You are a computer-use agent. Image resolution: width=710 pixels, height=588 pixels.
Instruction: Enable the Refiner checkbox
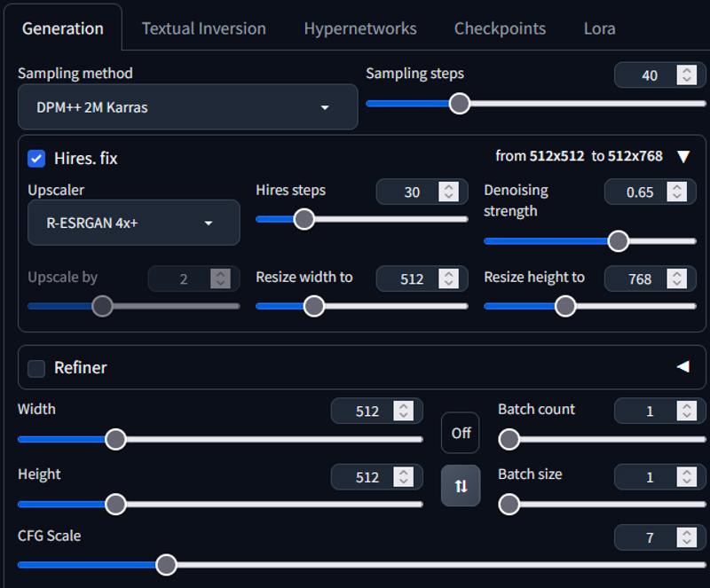(36, 368)
